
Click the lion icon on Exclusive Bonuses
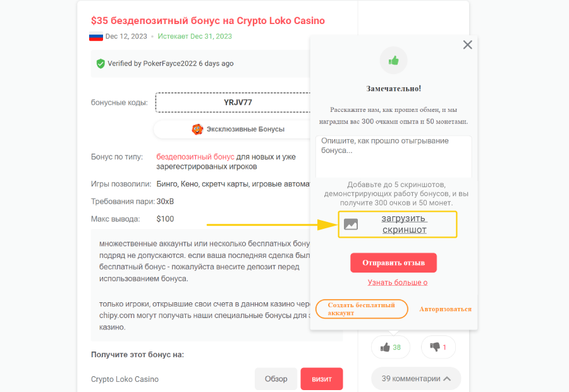point(197,129)
